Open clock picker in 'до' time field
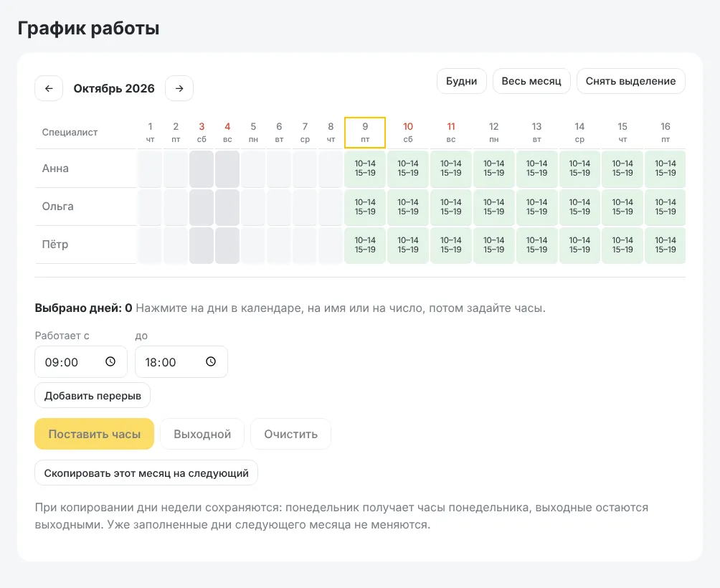The image size is (720, 588). 211,361
